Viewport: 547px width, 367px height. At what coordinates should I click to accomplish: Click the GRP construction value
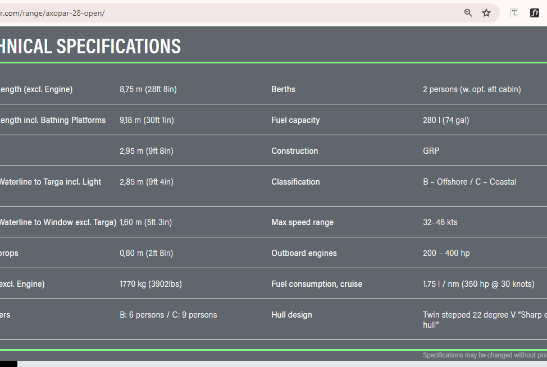point(431,151)
